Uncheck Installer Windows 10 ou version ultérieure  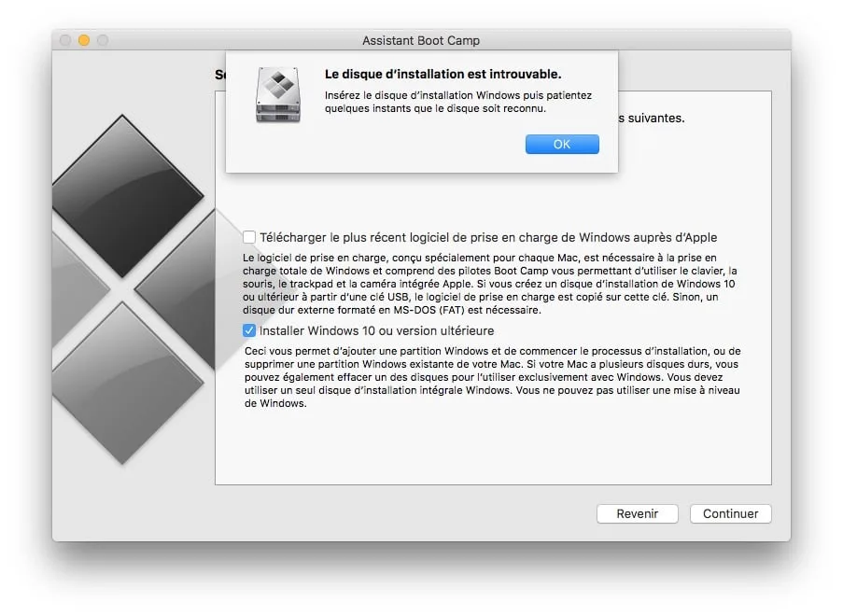(x=249, y=329)
